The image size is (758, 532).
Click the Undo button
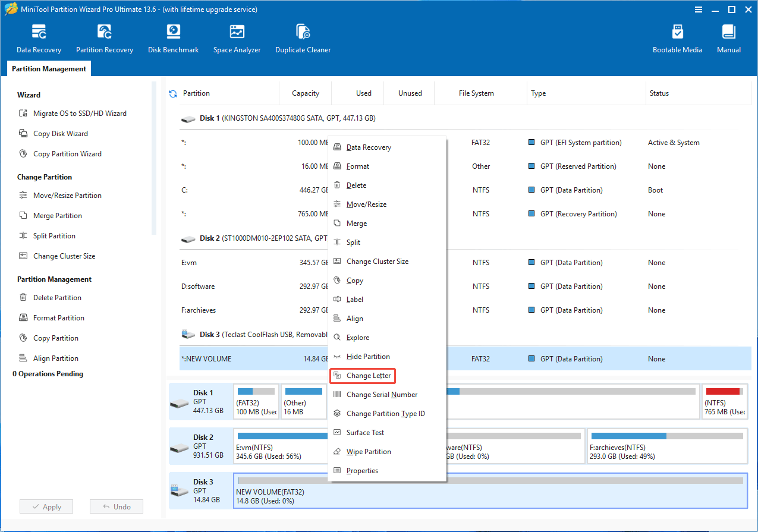(x=117, y=507)
